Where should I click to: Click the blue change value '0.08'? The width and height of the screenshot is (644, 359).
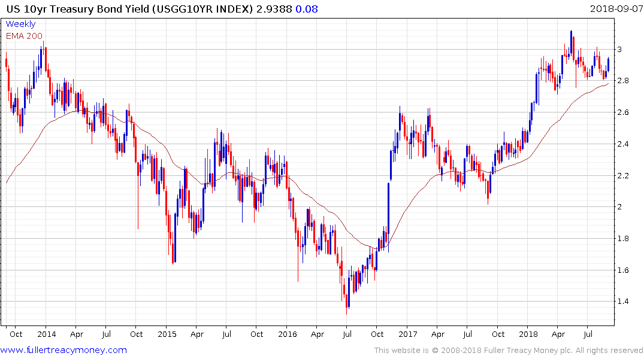(x=307, y=9)
